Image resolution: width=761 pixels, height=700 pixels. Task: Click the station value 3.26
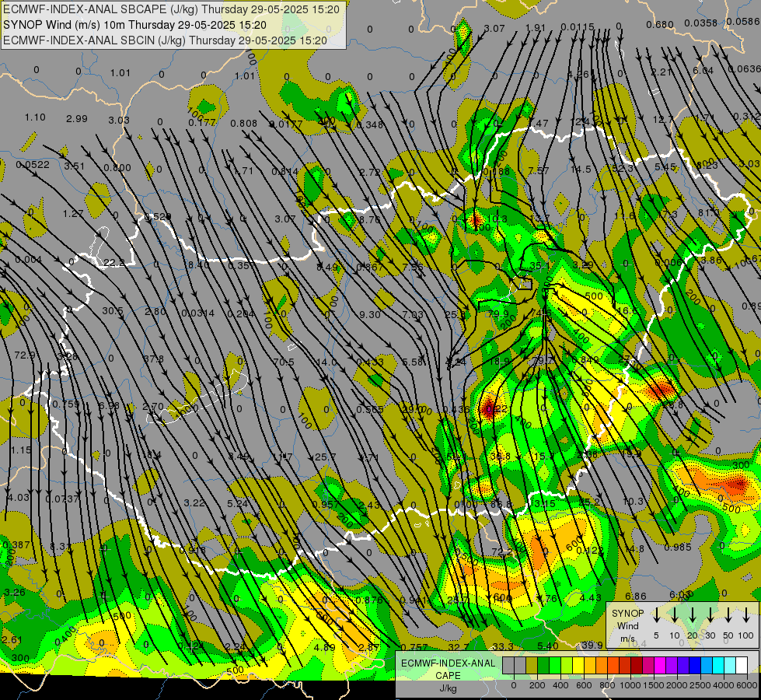coord(15,592)
